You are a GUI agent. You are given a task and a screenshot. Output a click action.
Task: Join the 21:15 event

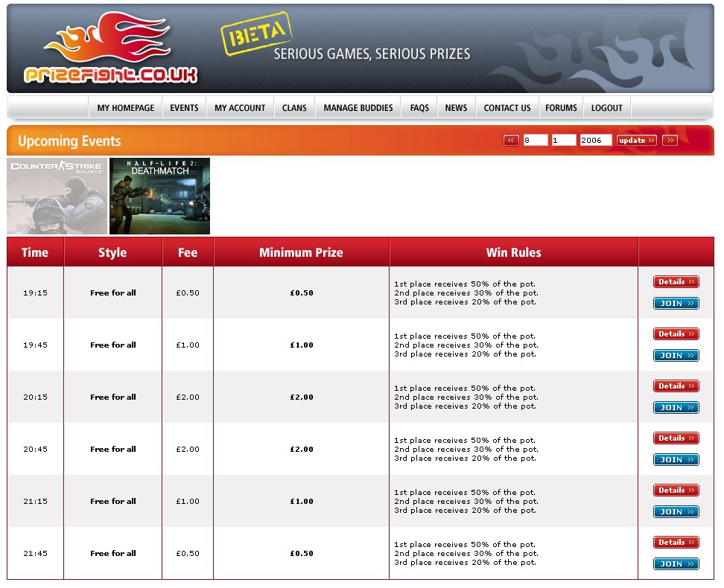point(676,512)
